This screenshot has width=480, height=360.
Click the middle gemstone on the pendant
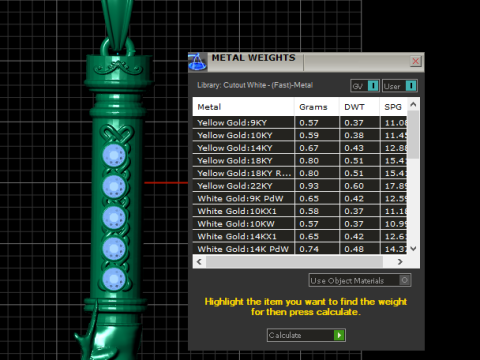(114, 217)
